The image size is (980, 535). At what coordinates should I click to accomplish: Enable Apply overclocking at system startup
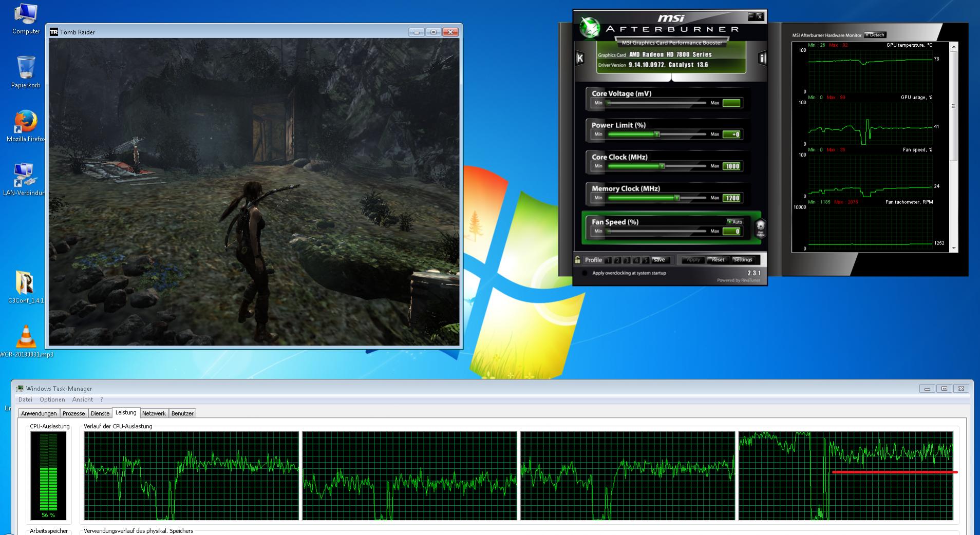[584, 273]
